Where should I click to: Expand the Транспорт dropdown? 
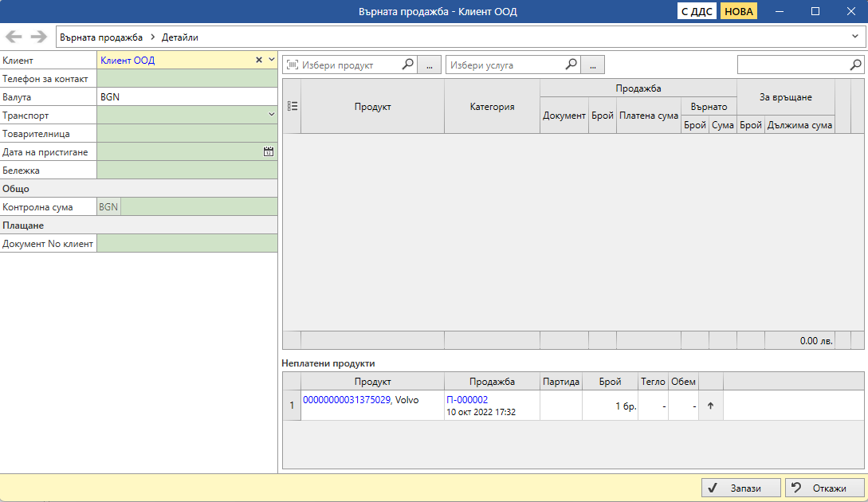(271, 115)
